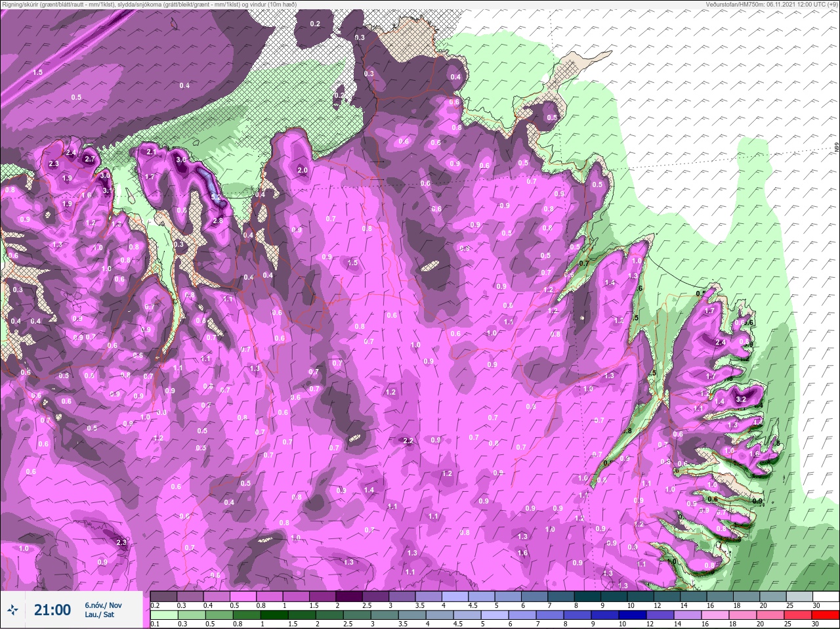The width and height of the screenshot is (840, 629).
Task: Click the 2.1 precipitation value on map
Action: 152,152
